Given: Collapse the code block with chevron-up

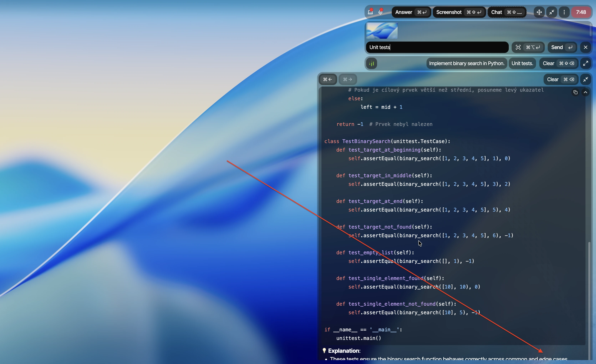Looking at the screenshot, I should tap(585, 92).
